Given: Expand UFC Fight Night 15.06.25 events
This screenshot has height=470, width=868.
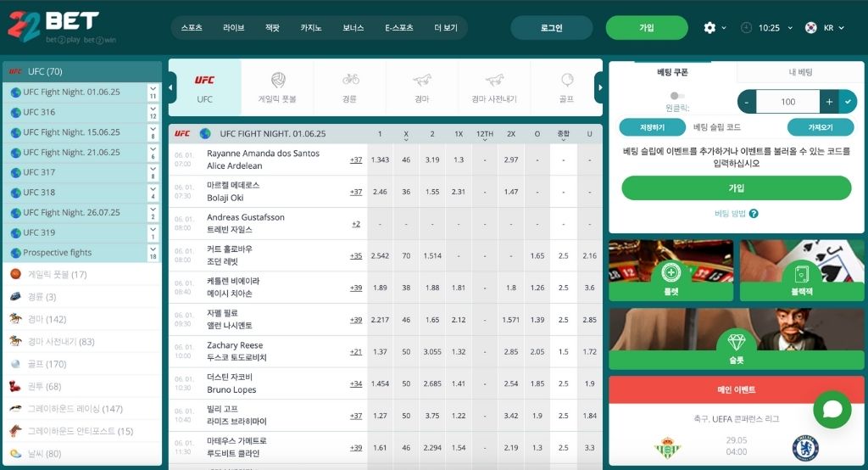Looking at the screenshot, I should point(153,131).
